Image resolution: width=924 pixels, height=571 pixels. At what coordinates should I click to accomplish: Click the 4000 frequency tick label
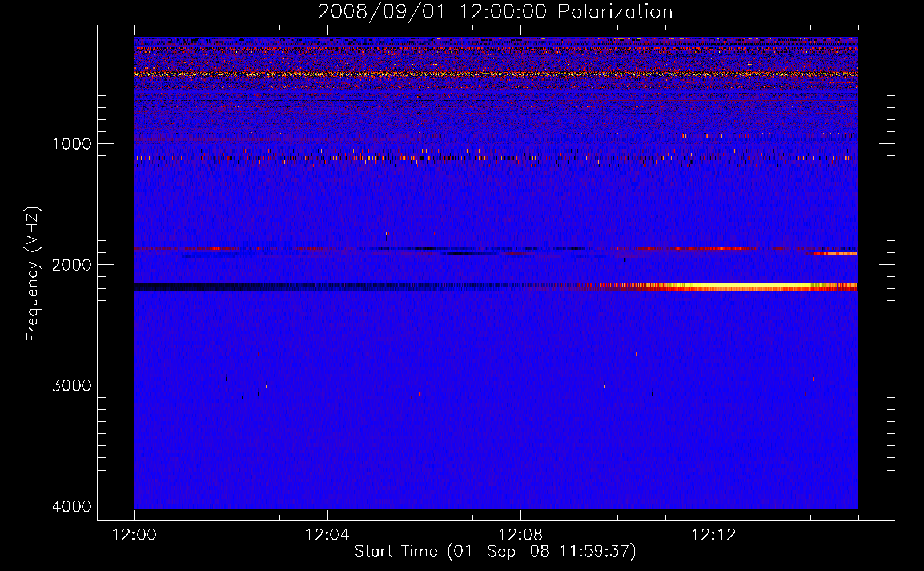71,506
